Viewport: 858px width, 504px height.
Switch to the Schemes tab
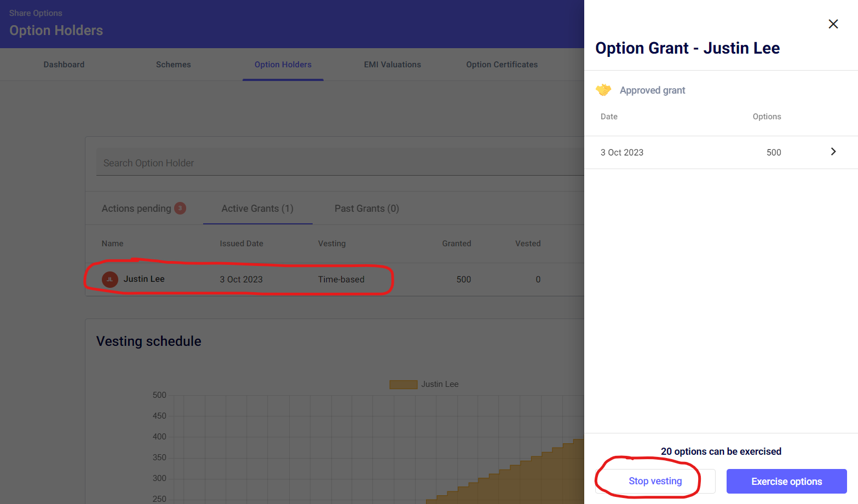[173, 65]
